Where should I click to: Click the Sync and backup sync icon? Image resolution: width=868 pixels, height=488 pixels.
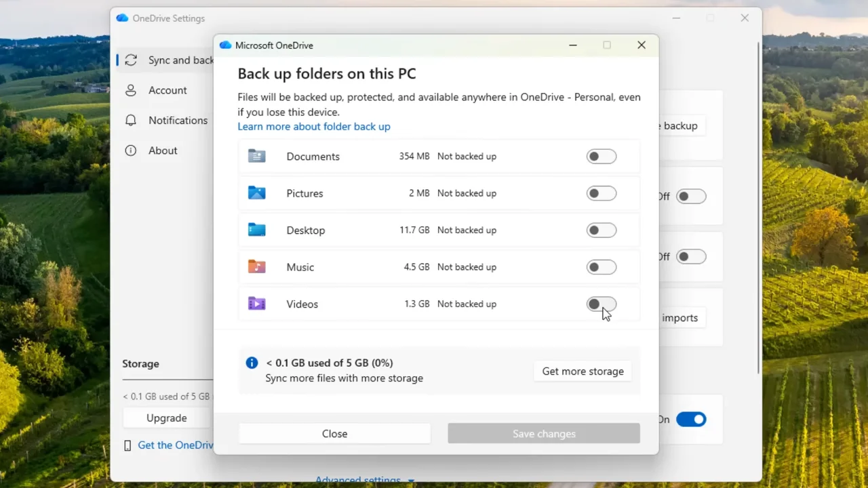click(130, 60)
